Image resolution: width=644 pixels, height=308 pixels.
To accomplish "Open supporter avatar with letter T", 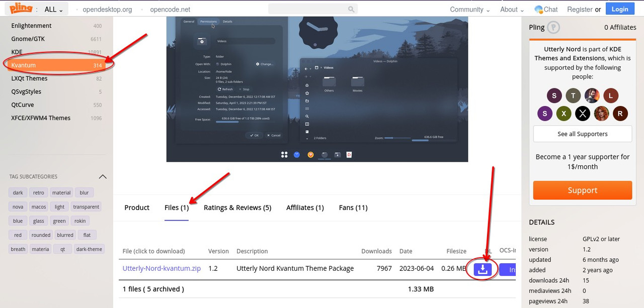I will 573,95.
